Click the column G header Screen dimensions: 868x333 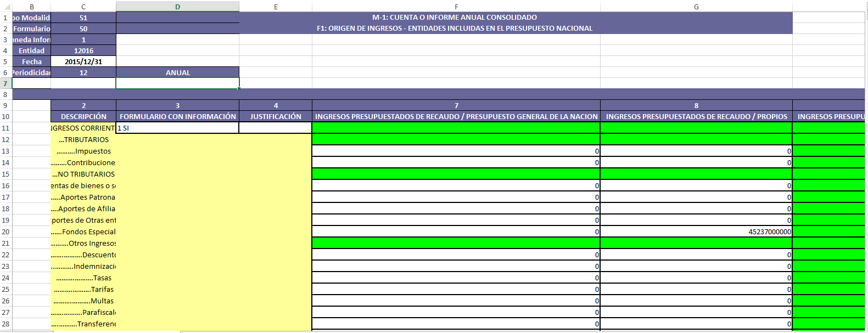(x=696, y=7)
